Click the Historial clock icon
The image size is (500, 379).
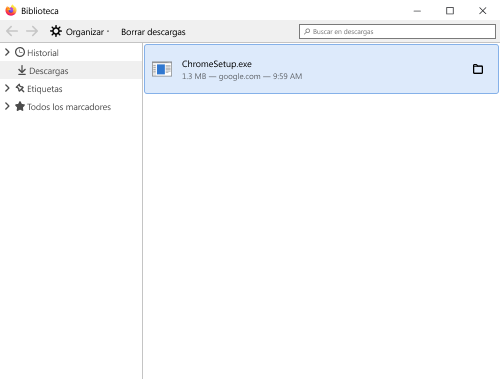point(20,52)
